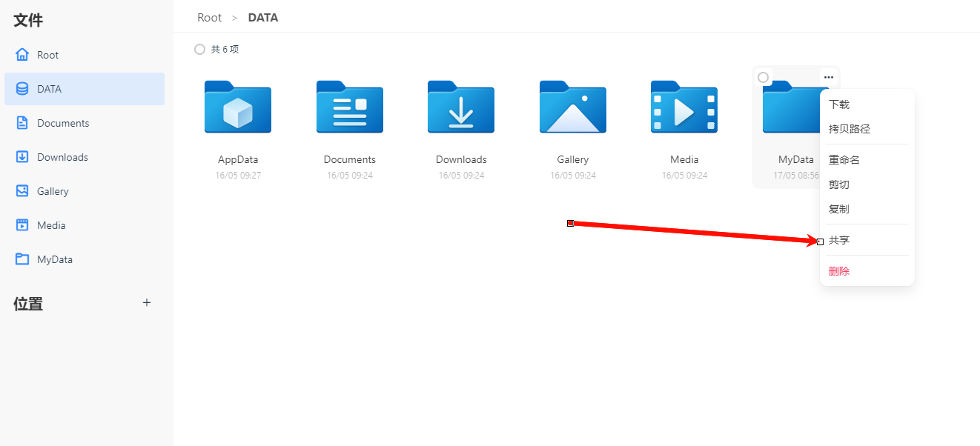Go to Media in the sidebar
Screen dimensions: 980x446
tap(51, 225)
